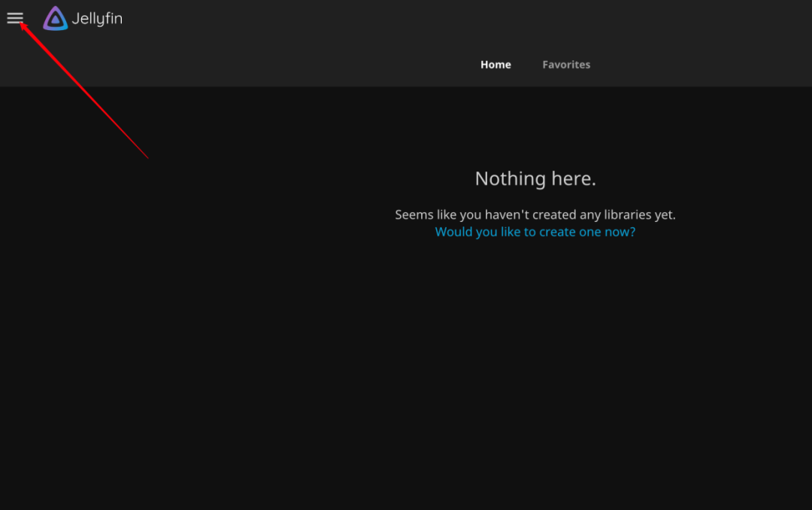Open the hamburger navigation menu
This screenshot has height=510, width=812.
coord(15,18)
